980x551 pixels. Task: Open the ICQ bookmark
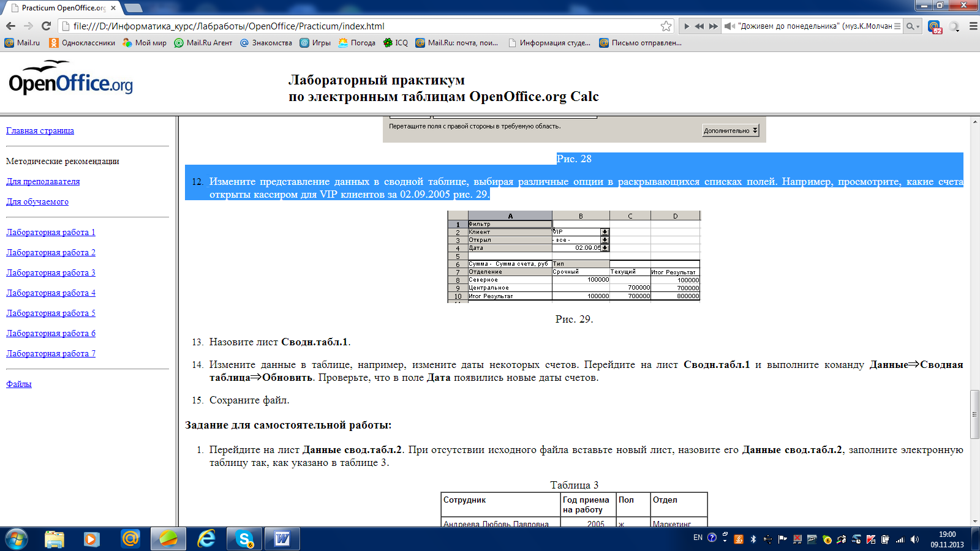point(395,43)
